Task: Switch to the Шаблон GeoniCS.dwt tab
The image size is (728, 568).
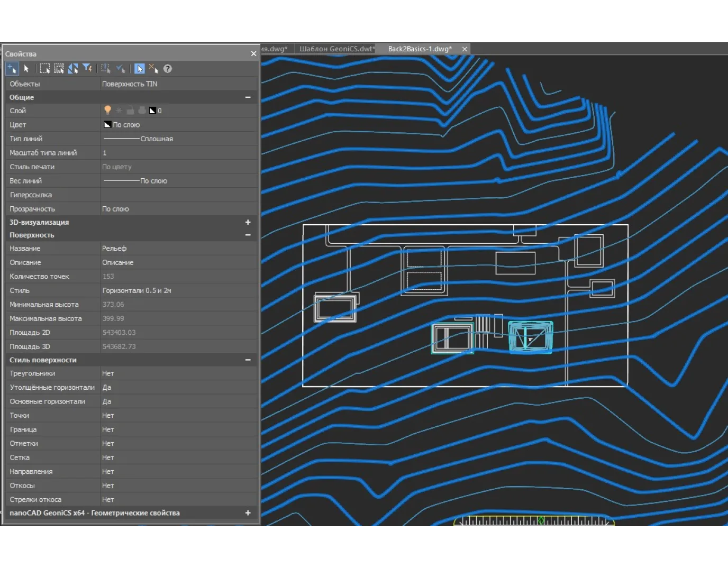Action: (x=336, y=49)
